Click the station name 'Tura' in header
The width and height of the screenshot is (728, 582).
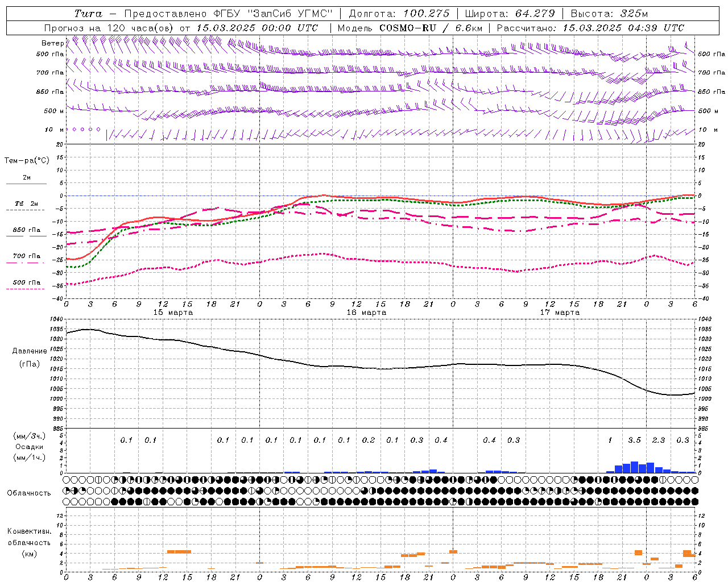(x=88, y=14)
